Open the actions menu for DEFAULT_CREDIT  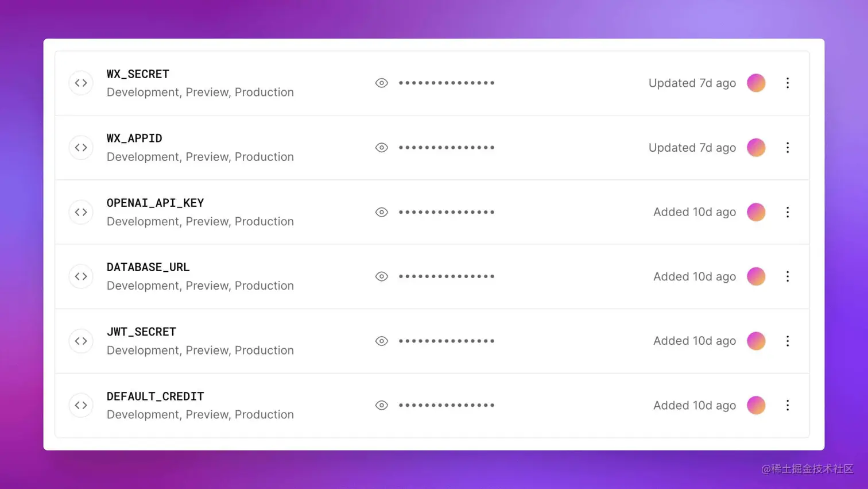pyautogui.click(x=788, y=405)
